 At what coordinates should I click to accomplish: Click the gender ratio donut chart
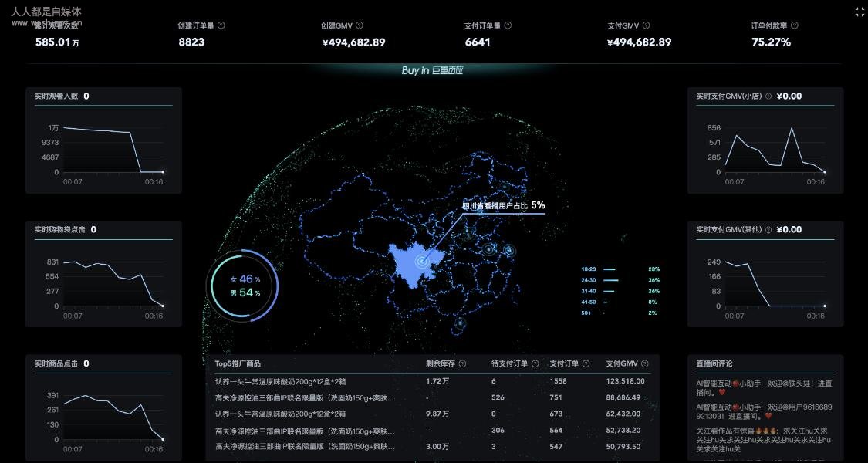(x=242, y=286)
